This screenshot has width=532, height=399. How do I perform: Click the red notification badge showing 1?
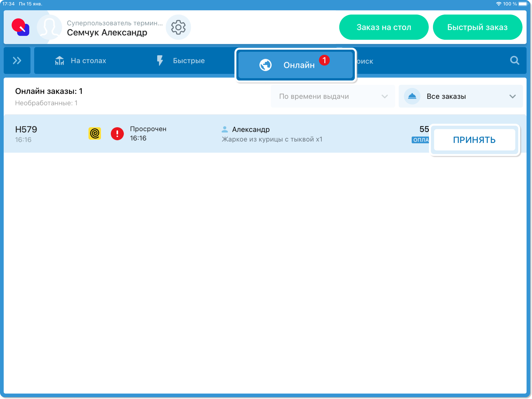324,60
